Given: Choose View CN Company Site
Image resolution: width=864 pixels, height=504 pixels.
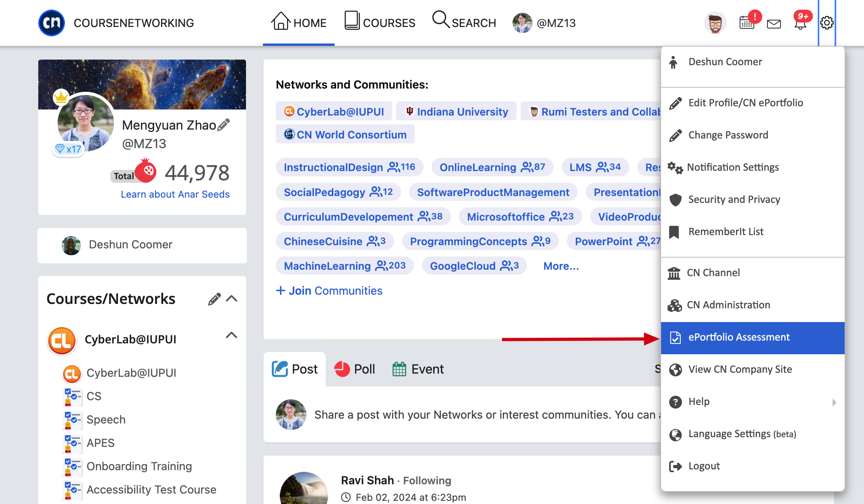Looking at the screenshot, I should click(753, 370).
